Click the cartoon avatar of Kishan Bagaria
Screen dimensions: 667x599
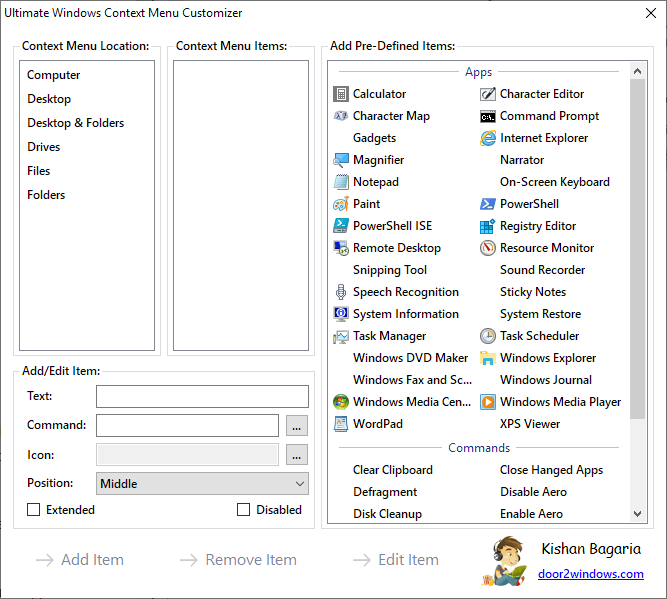505,561
